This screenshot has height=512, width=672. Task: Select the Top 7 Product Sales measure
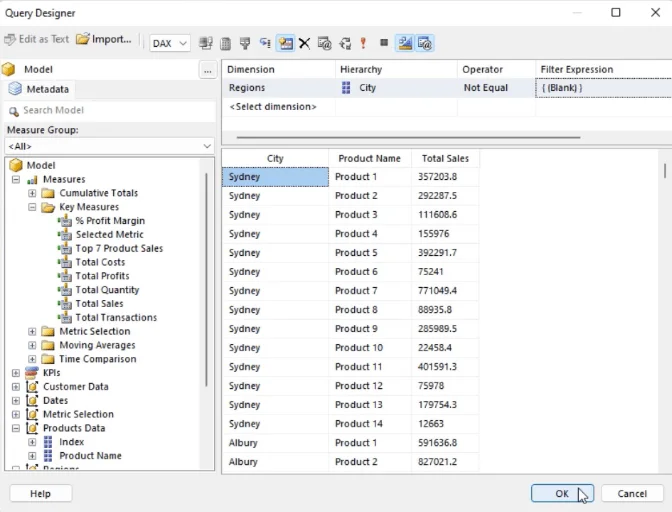tap(119, 249)
